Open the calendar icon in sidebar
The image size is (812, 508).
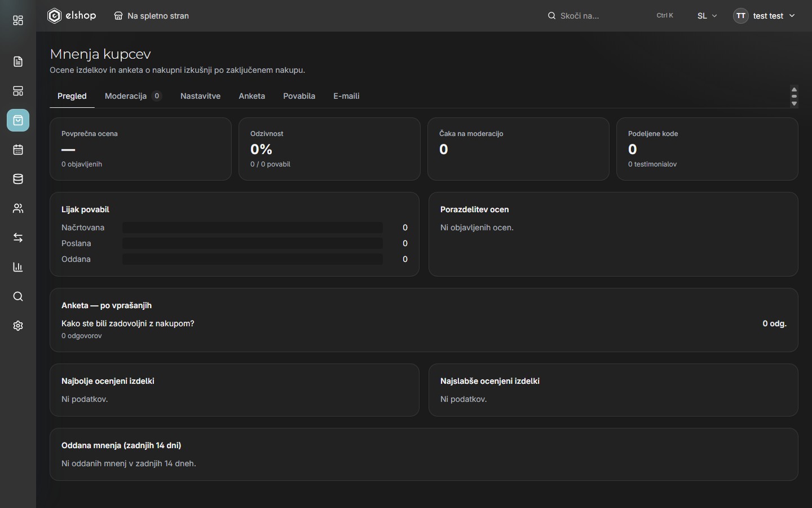[18, 150]
